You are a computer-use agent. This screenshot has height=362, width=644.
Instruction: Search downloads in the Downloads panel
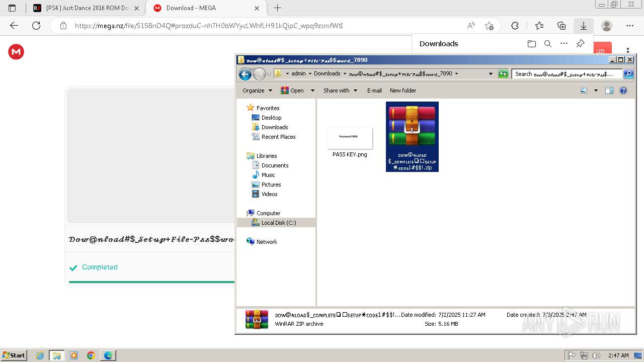point(548,44)
